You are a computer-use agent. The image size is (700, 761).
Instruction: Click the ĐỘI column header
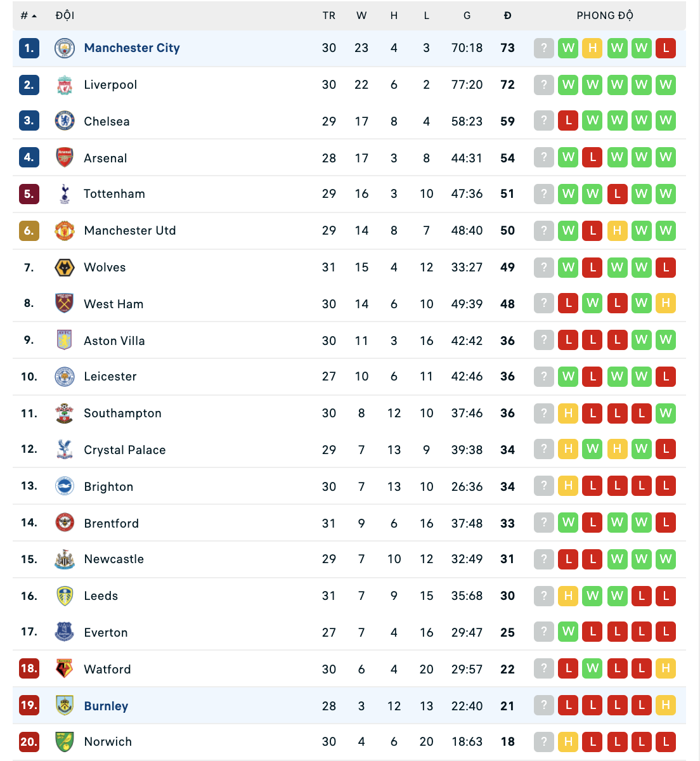(x=65, y=16)
